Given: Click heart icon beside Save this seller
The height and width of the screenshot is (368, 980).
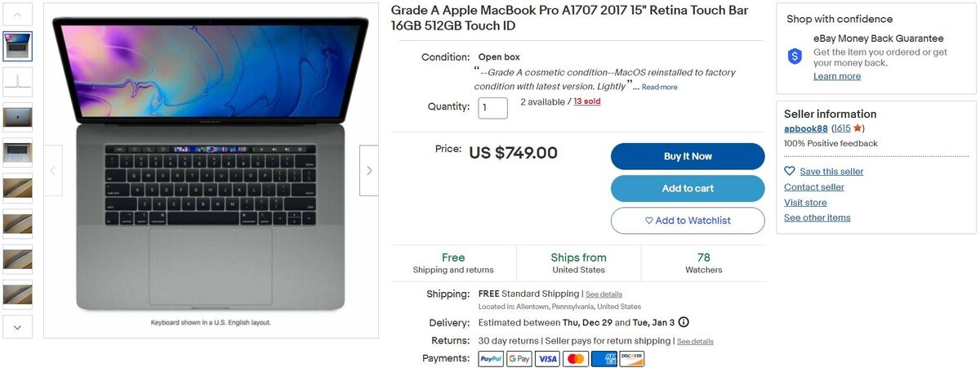Looking at the screenshot, I should [790, 172].
